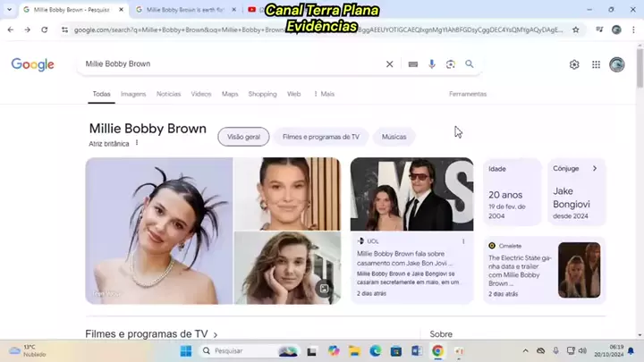The height and width of the screenshot is (362, 644).
Task: Switch to the Notícias tab
Action: tap(168, 94)
